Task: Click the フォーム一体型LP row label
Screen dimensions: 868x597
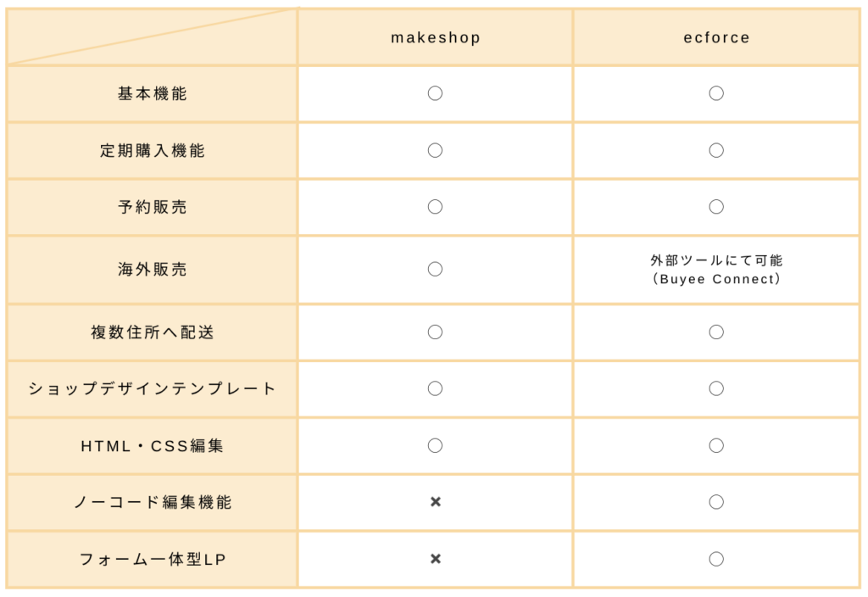Action: click(x=153, y=559)
